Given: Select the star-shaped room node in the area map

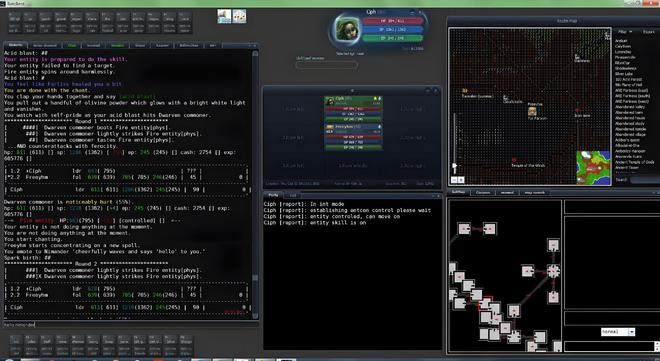Looking at the screenshot, I should [553, 271].
